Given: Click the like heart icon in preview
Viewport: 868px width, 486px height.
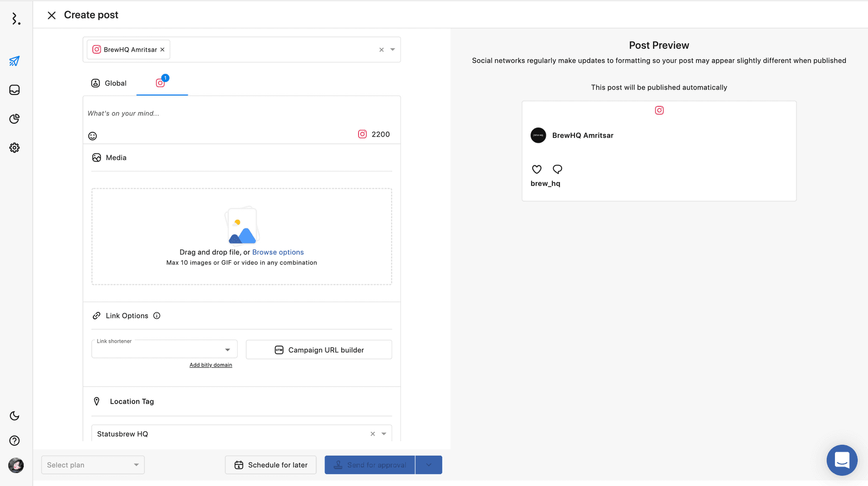Looking at the screenshot, I should [x=537, y=169].
